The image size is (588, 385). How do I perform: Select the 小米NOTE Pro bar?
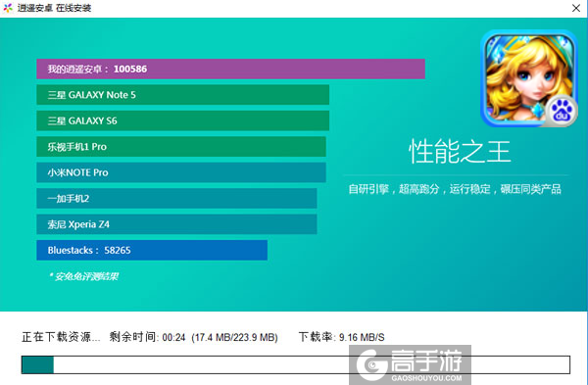pyautogui.click(x=181, y=172)
